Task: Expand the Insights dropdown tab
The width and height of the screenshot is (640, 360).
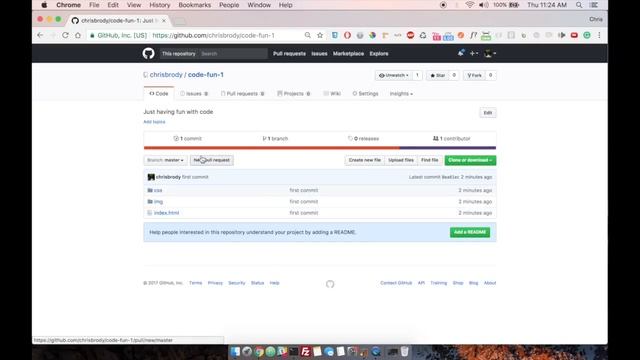Action: (401, 93)
